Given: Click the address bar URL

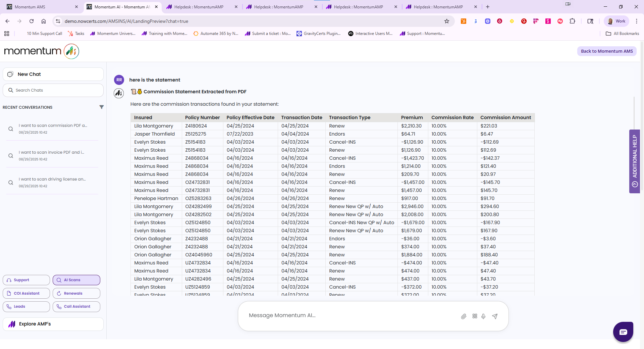Looking at the screenshot, I should pyautogui.click(x=126, y=21).
